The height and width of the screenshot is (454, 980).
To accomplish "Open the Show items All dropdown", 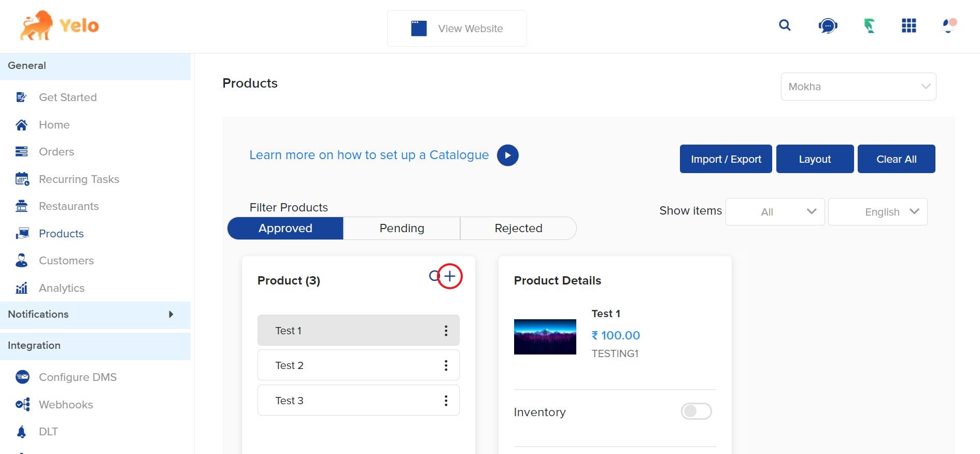I will (x=775, y=212).
